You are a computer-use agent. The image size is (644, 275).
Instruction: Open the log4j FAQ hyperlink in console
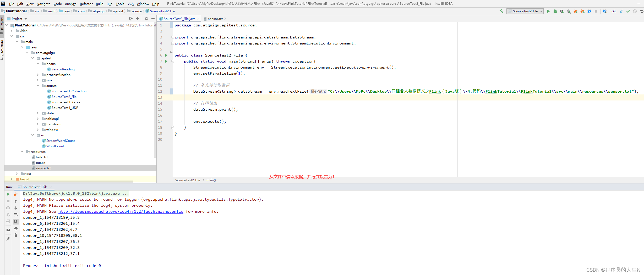click(x=121, y=211)
